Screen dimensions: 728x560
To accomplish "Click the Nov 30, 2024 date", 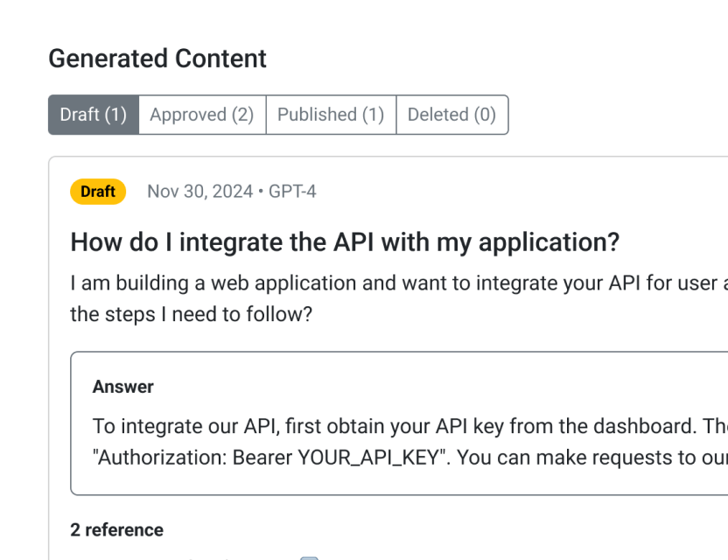I will coord(200,192).
